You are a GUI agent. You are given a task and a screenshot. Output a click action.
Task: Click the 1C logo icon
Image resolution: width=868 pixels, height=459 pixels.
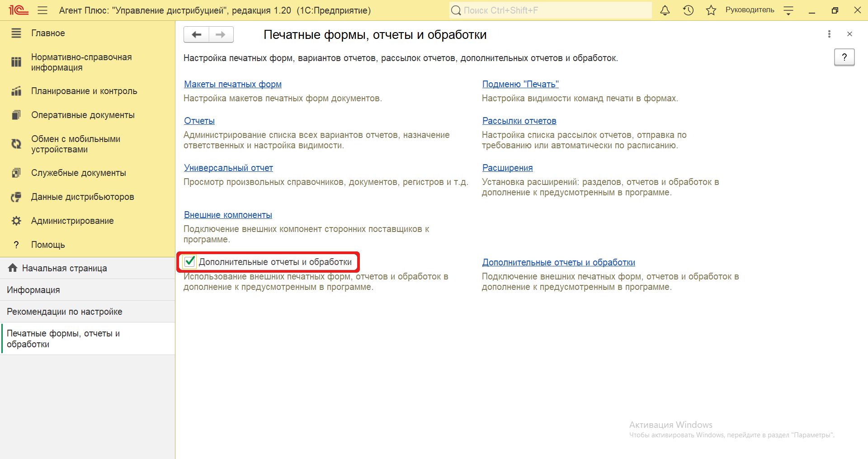19,10
